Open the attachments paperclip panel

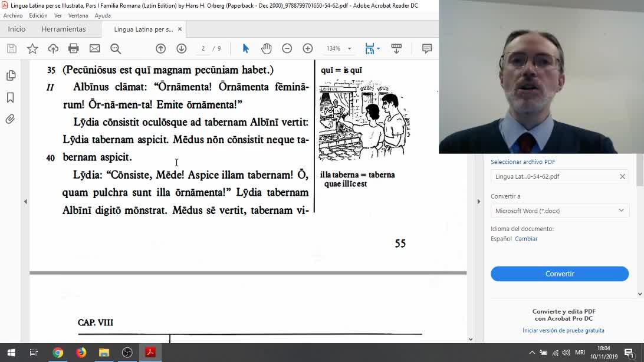10,119
